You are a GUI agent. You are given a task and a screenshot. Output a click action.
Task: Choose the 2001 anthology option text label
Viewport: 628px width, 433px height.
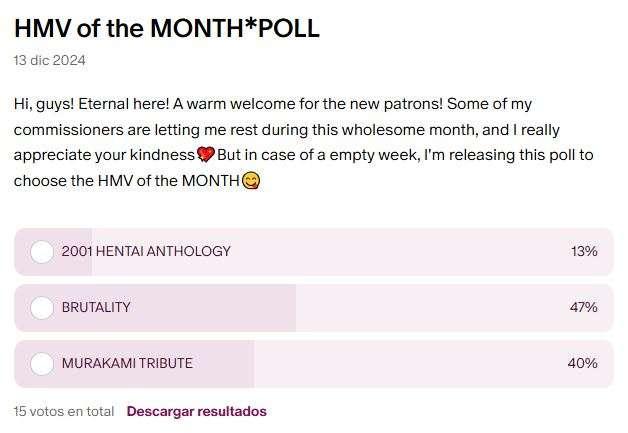pyautogui.click(x=146, y=252)
